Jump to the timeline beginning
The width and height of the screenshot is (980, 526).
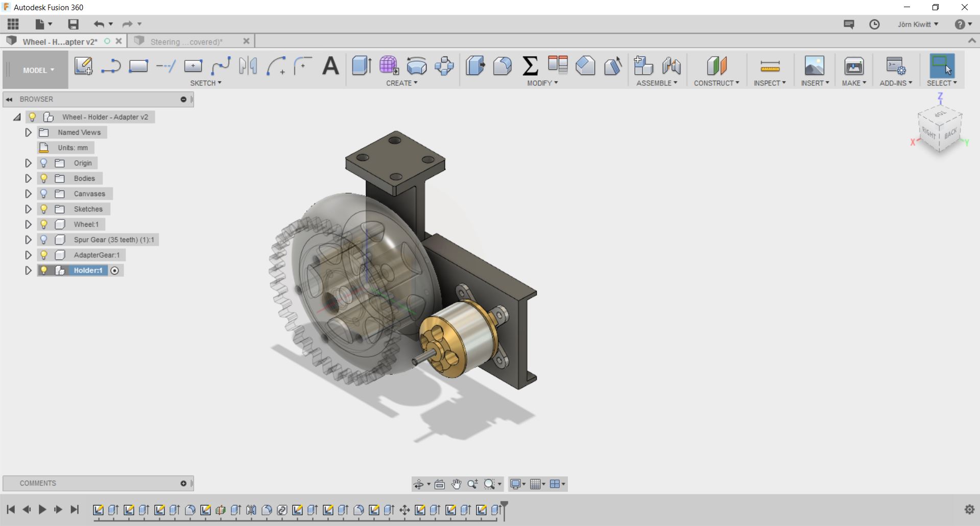point(11,509)
